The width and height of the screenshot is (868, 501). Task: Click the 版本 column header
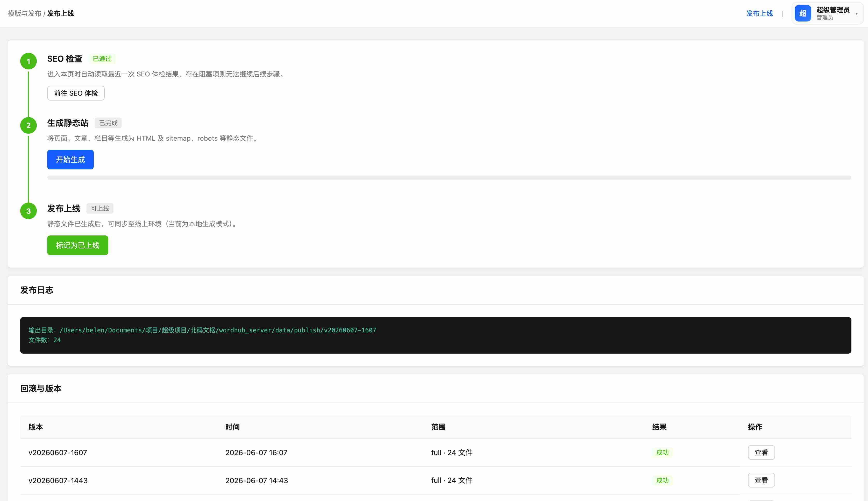35,427
